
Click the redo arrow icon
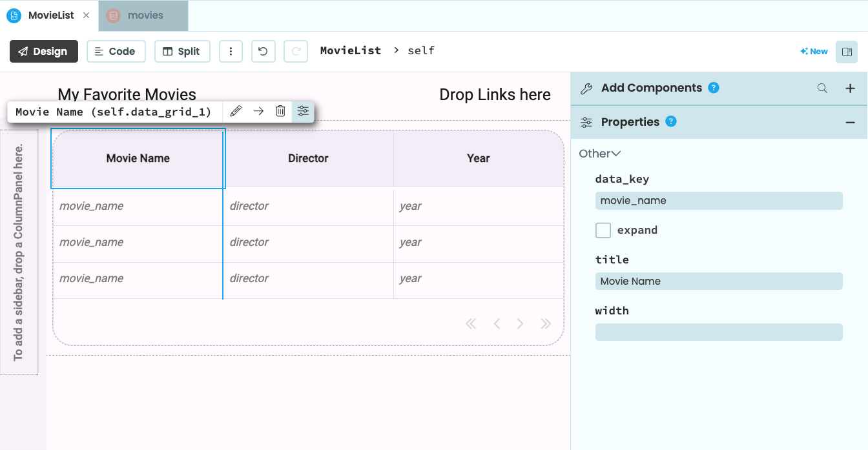296,52
